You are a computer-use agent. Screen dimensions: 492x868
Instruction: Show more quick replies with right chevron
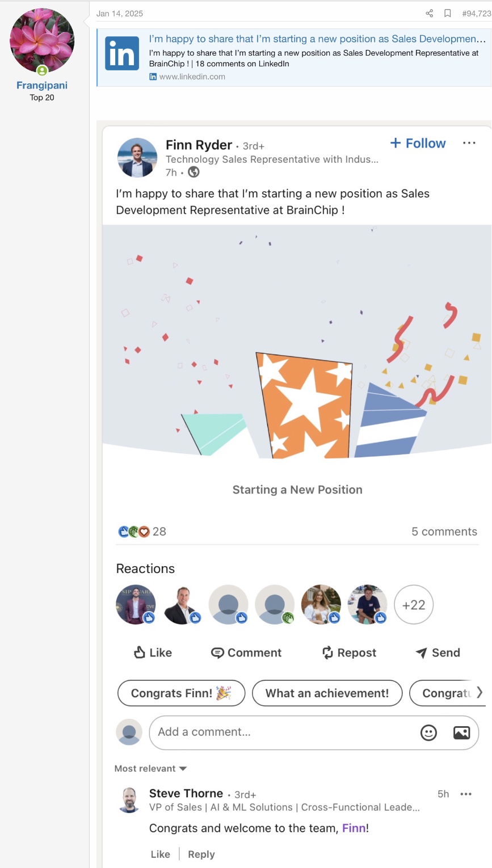tap(480, 693)
